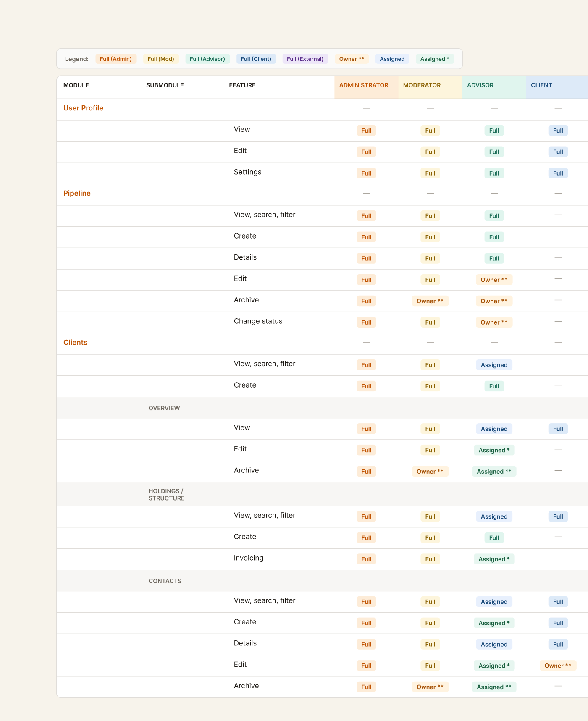Click Advisor Assigned badge in Clients View, search, filter row
The image size is (588, 721).
point(494,365)
